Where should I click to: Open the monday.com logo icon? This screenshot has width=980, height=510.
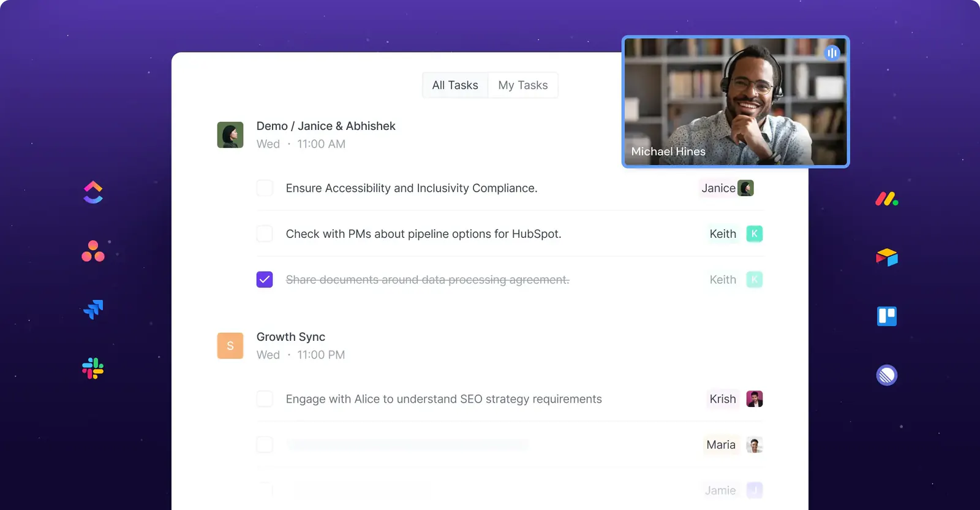pyautogui.click(x=886, y=199)
